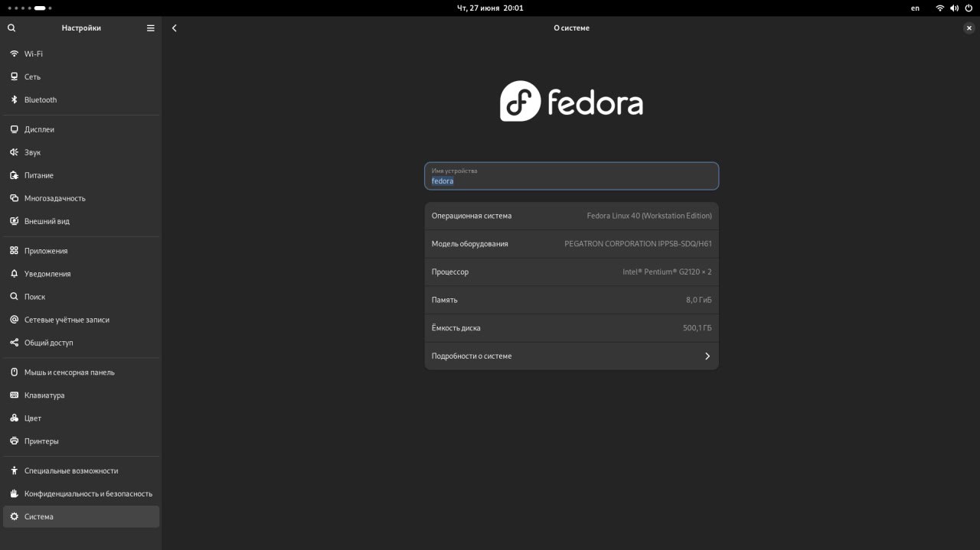This screenshot has width=980, height=550.
Task: Open Общий доступ settings
Action: coord(81,343)
